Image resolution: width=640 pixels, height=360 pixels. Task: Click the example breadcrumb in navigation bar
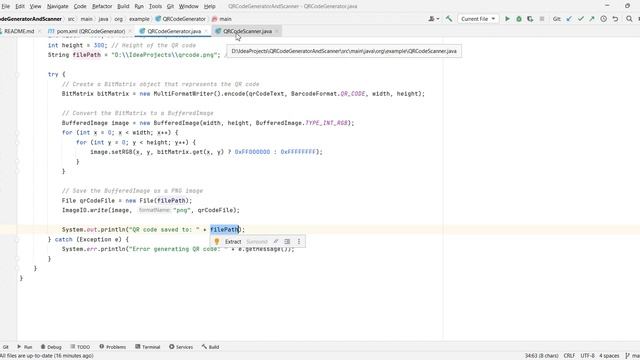click(x=139, y=19)
